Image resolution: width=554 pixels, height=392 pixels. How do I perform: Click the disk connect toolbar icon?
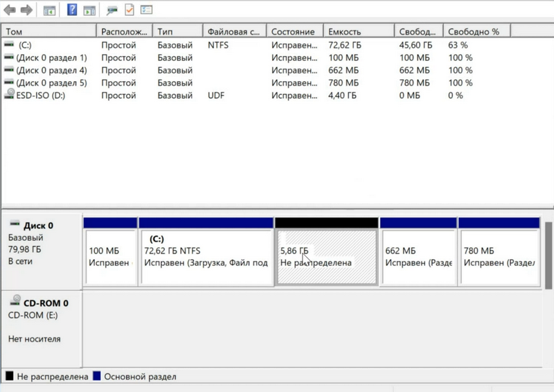(x=111, y=10)
